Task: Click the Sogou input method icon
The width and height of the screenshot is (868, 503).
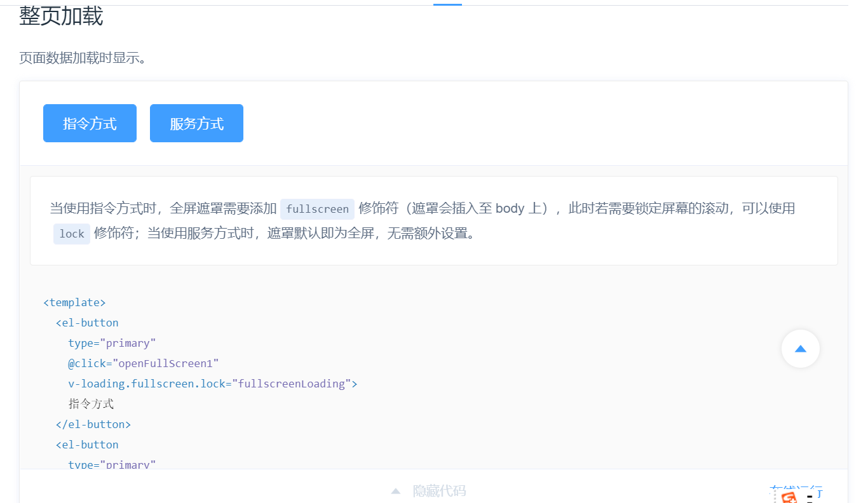Action: 790,497
